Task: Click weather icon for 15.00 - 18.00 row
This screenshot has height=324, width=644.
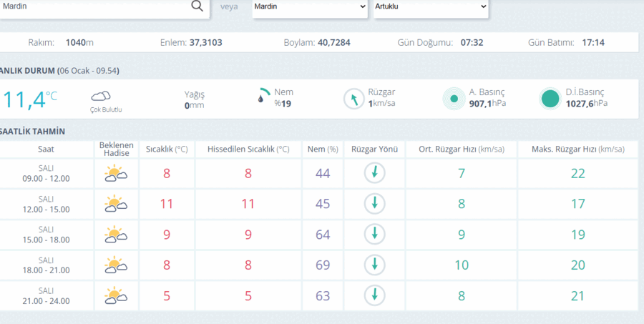Action: (x=116, y=234)
